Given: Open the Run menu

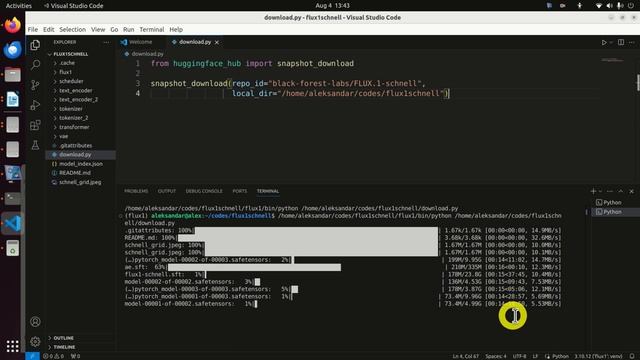Looking at the screenshot, I should coord(129,29).
